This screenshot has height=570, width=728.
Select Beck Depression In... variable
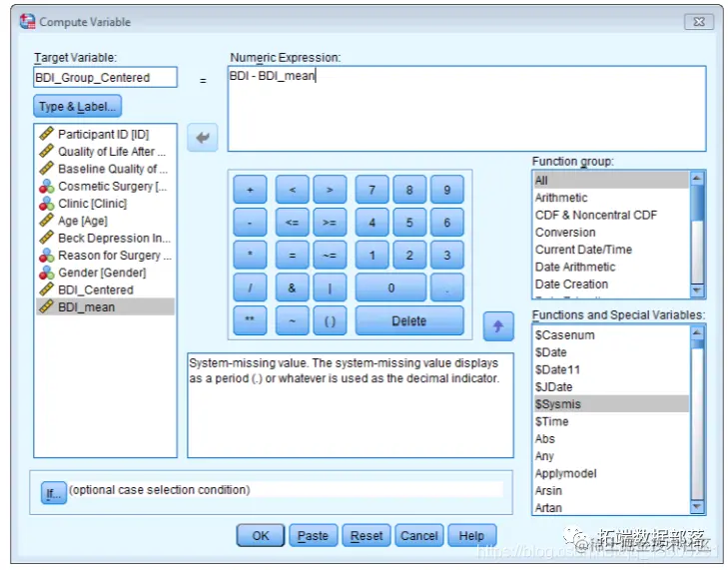tap(106, 238)
